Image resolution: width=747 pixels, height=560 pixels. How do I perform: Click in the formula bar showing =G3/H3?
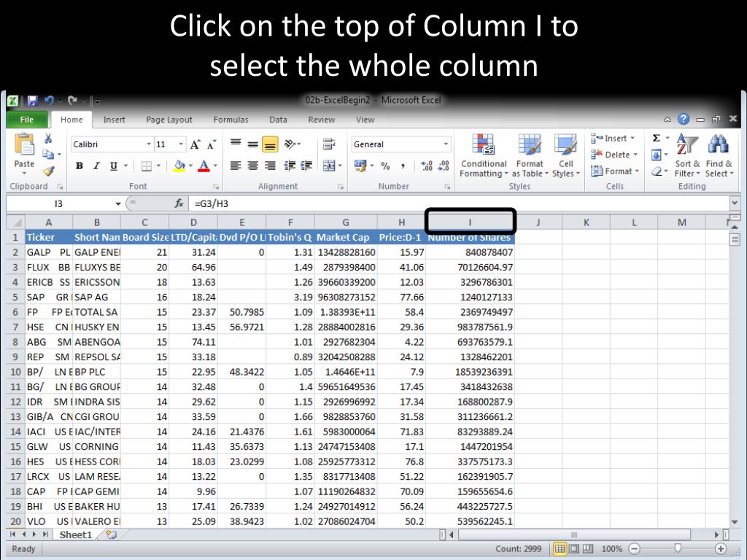[x=459, y=204]
